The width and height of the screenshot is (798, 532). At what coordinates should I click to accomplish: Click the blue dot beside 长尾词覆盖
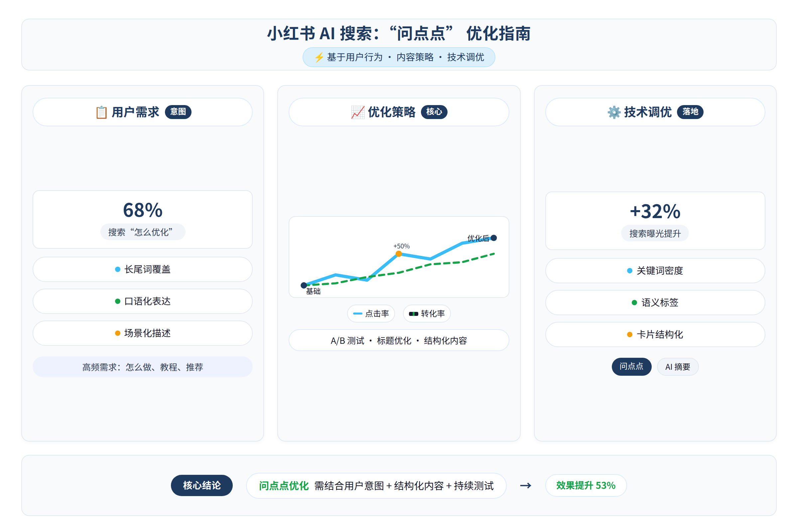(x=118, y=269)
